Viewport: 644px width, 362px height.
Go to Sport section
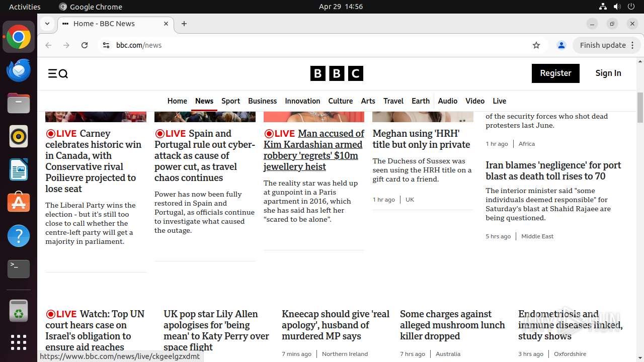tap(231, 101)
